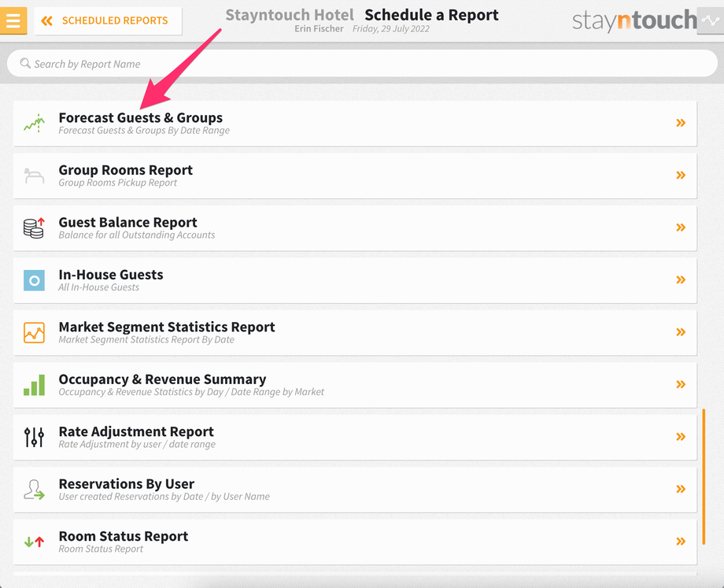Click the date Friday, 29 July 2022
The height and width of the screenshot is (588, 724).
[391, 28]
